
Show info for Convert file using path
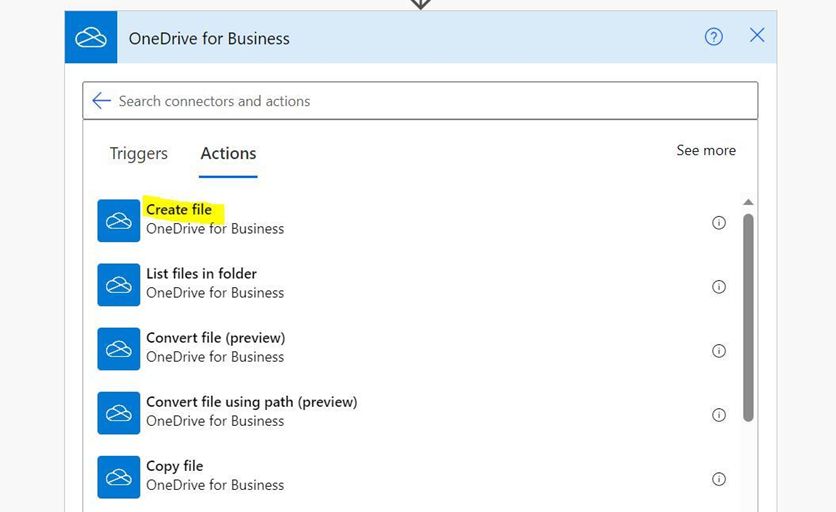719,415
